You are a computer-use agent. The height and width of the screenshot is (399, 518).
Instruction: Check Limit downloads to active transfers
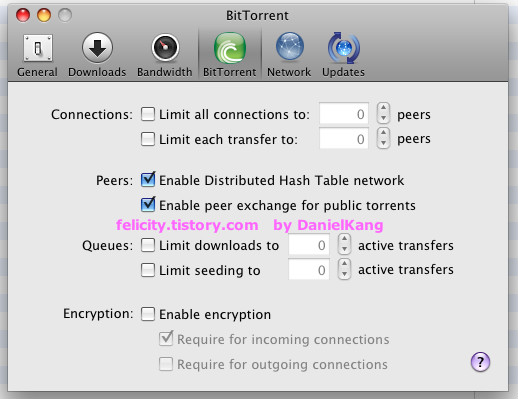tap(148, 245)
